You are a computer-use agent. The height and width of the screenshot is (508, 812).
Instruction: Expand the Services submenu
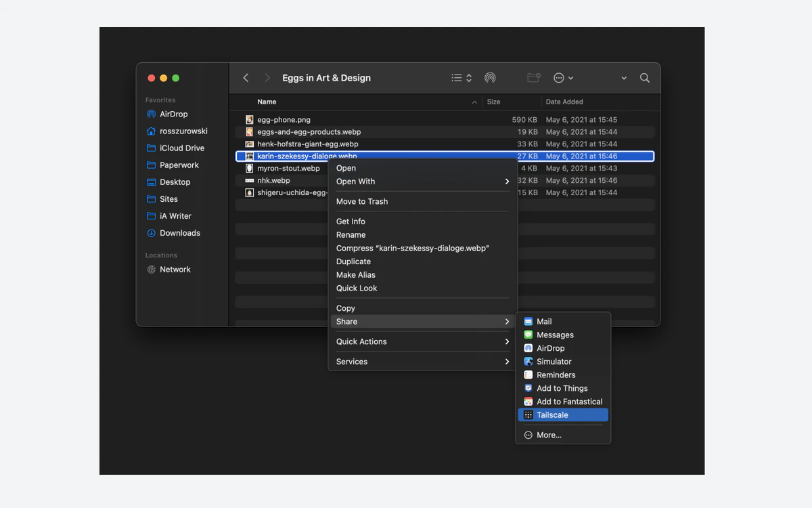[423, 362]
